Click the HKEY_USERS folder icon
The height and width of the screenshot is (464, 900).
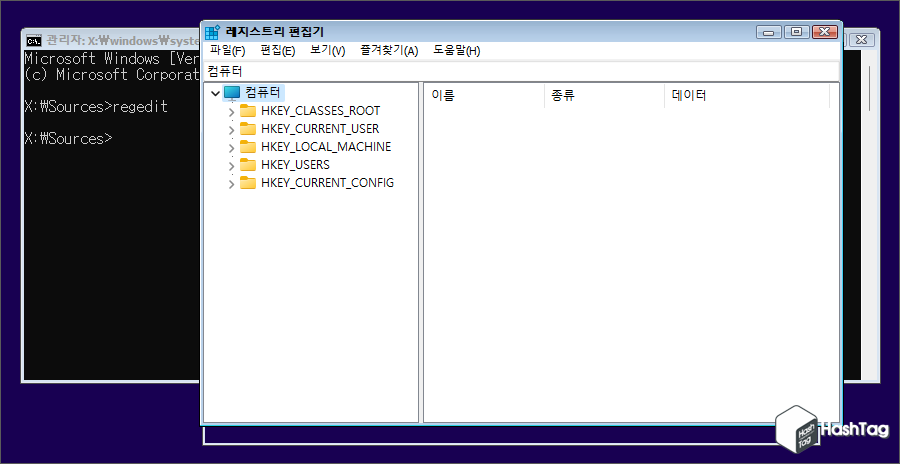[x=248, y=165]
